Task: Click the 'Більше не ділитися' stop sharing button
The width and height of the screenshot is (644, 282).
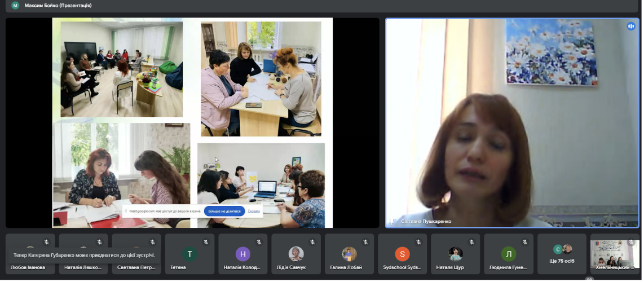Action: (x=224, y=211)
